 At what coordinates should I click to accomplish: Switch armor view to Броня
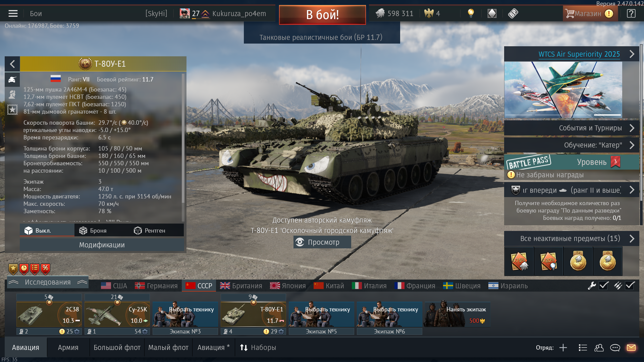[93, 231]
